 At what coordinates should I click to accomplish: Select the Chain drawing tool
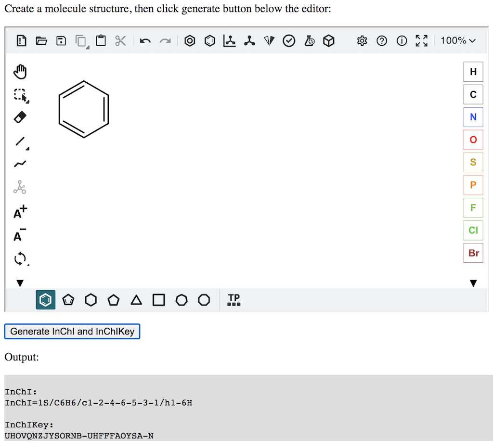pos(20,164)
